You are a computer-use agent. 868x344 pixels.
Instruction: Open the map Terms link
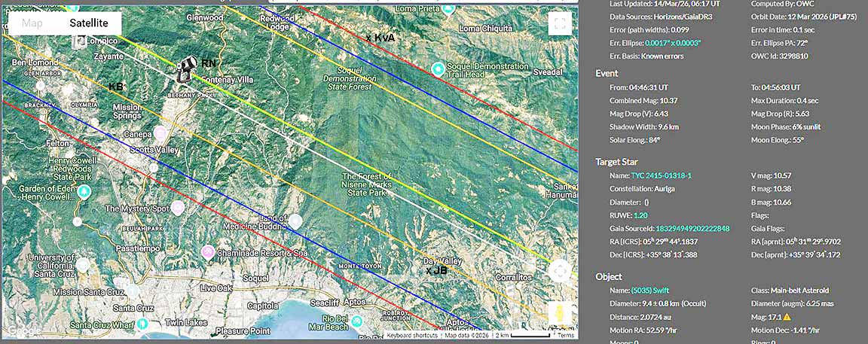tap(565, 336)
